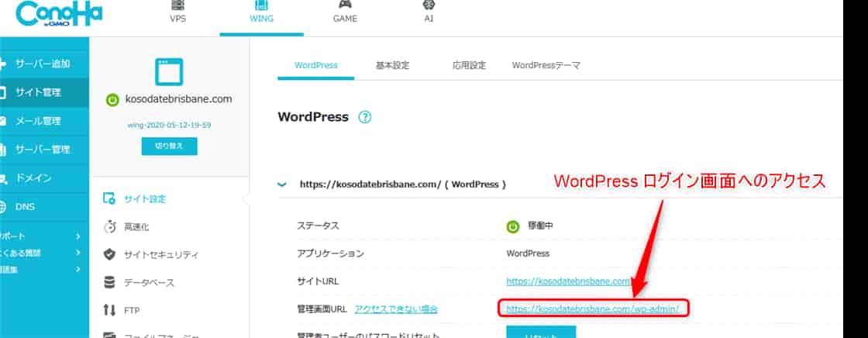
Task: Click the 高速化 stopwatch icon
Action: coord(109,226)
